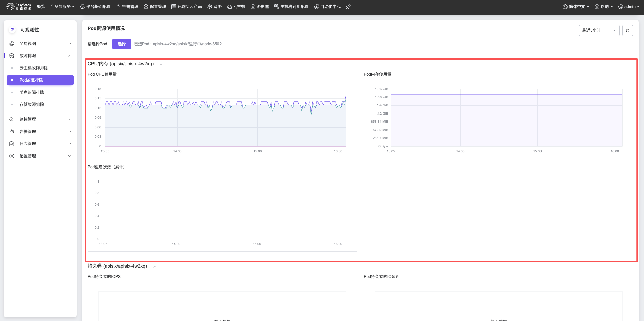644x321 pixels.
Task: Click the 帮助 lifebuoy icon
Action: tap(597, 7)
